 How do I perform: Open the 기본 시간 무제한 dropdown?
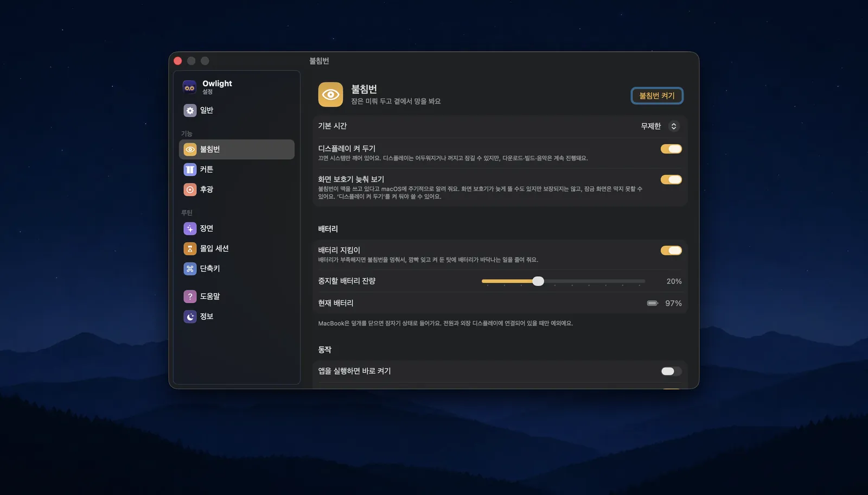(x=660, y=126)
